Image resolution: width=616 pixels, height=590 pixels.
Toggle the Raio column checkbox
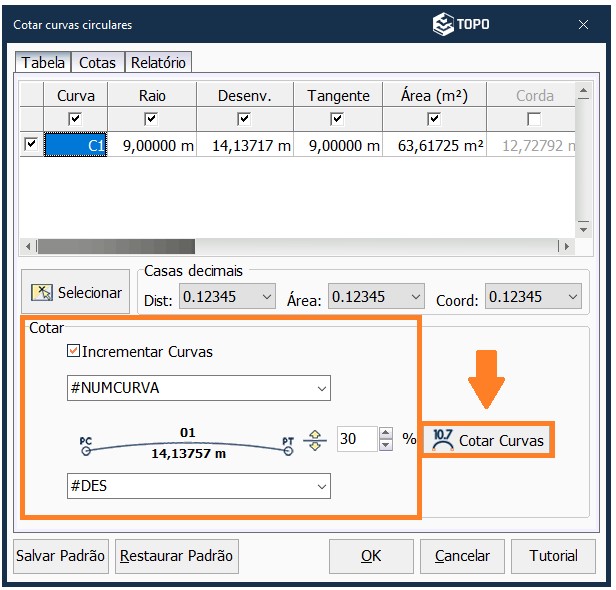[x=151, y=119]
